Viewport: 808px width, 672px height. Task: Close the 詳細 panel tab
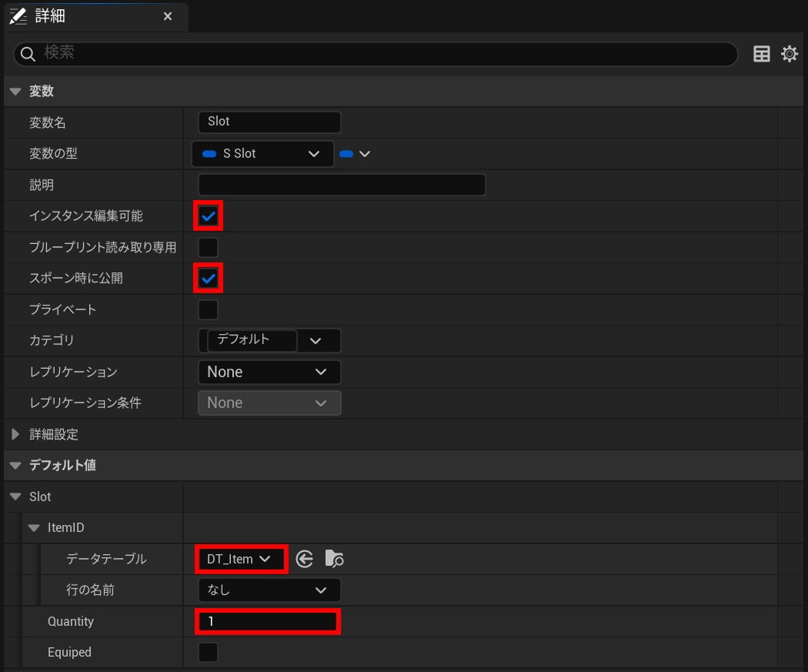168,16
